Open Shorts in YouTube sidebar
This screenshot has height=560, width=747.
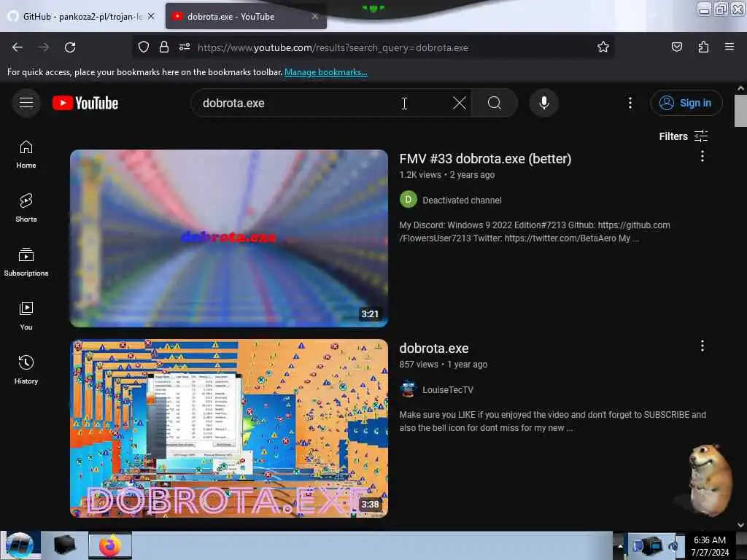click(26, 208)
